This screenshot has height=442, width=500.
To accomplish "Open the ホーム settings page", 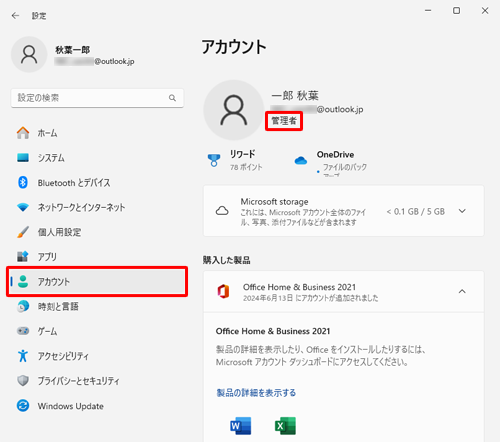I will pos(97,133).
